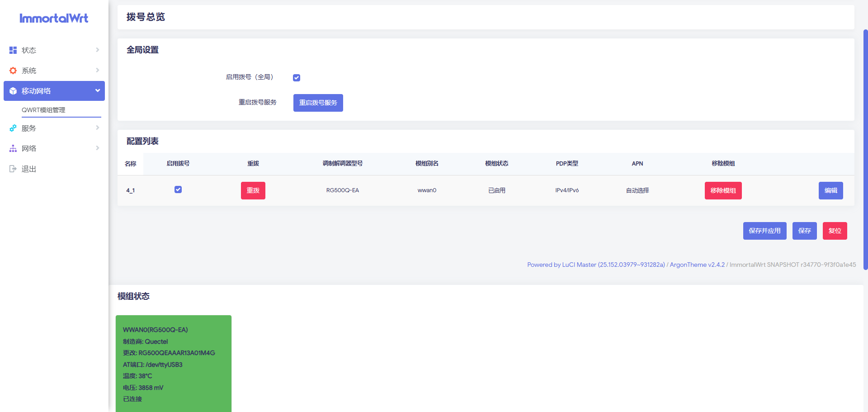Screen dimensions: 868x412
Task: Click the red 移除模组 button
Action: pyautogui.click(x=723, y=190)
